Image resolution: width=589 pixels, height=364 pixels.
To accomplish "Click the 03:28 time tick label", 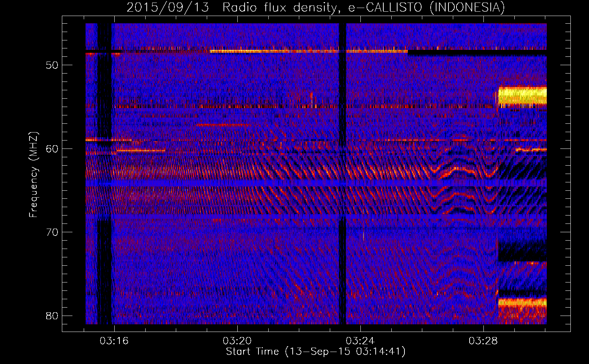I will tap(483, 341).
